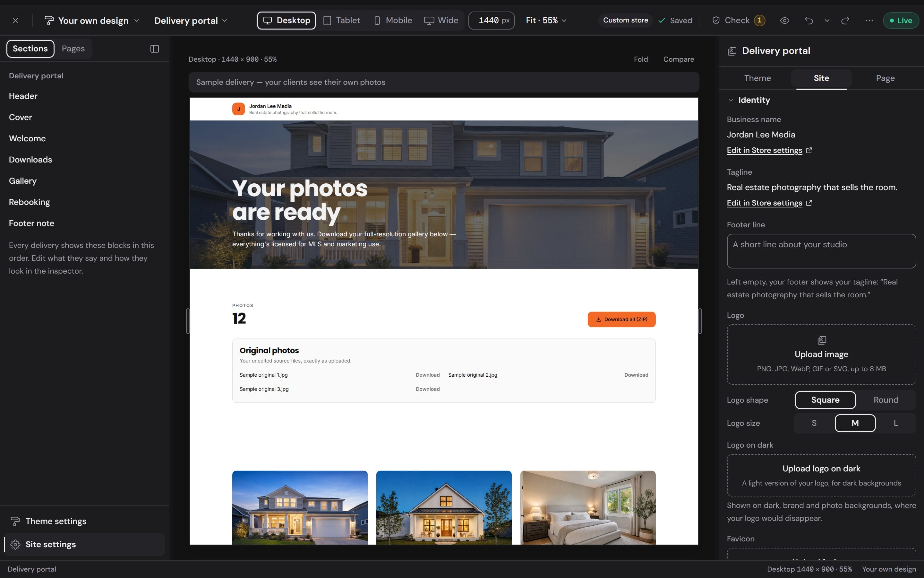Open the Fit 55% zoom dropdown

coord(546,20)
